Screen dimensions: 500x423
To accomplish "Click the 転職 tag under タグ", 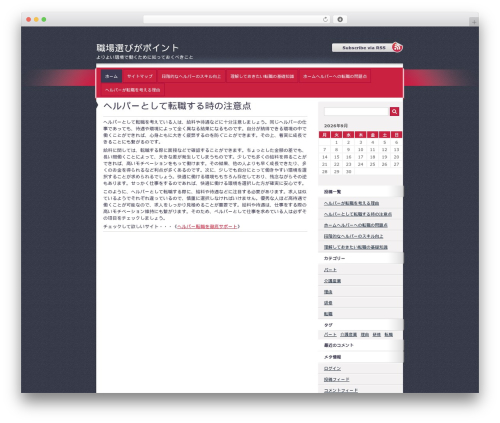I will click(x=388, y=334).
